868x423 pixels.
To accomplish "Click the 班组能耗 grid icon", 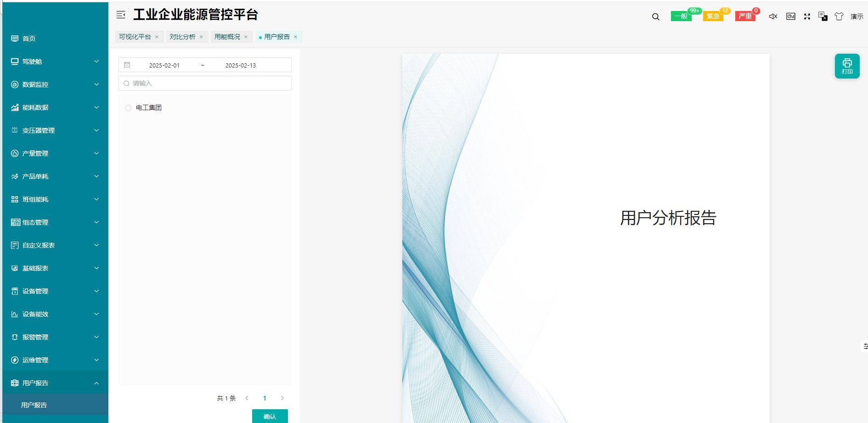I will (x=15, y=199).
